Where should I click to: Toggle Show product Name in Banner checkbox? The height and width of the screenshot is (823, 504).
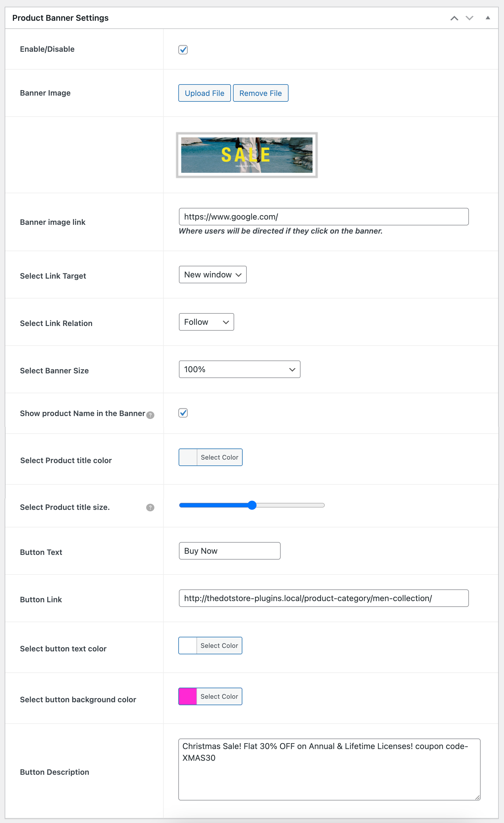click(x=183, y=413)
